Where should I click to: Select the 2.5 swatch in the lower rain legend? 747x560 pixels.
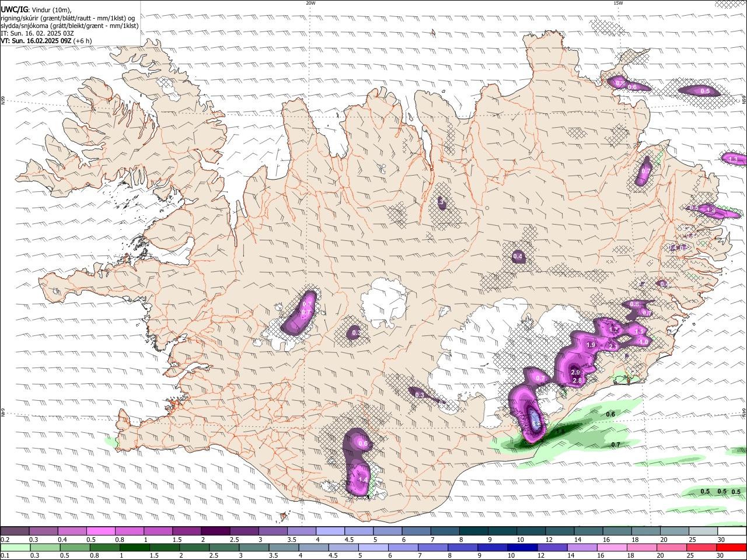pos(224,547)
